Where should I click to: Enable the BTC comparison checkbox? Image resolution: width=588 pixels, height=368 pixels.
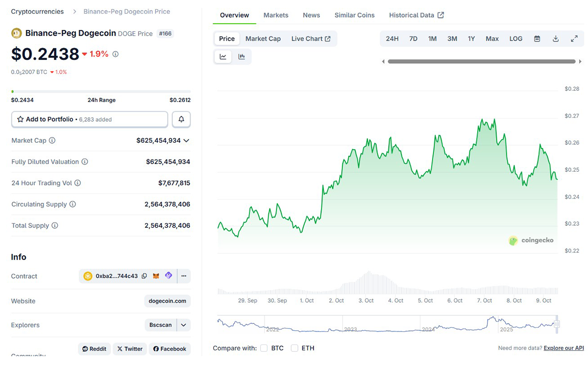264,347
